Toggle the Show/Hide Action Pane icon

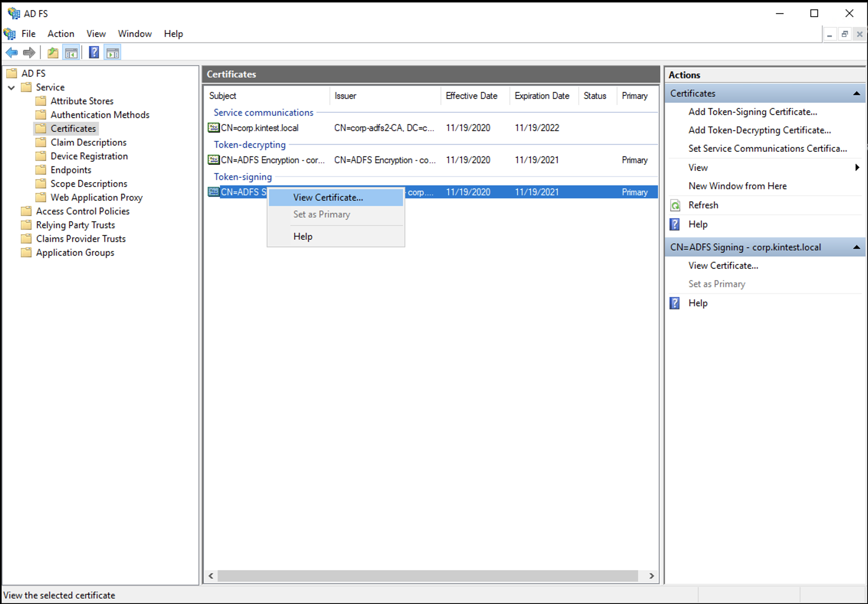(x=113, y=52)
